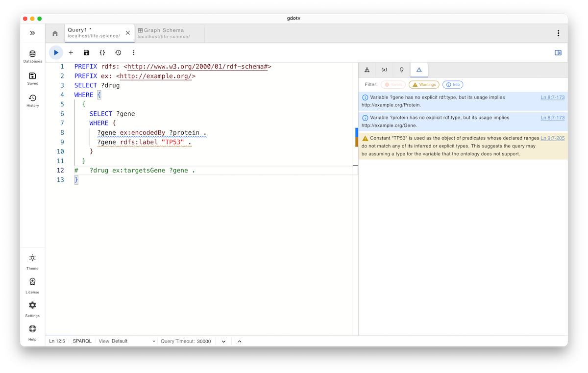
Task: Open the toolbar overflow menu
Action: coord(133,52)
